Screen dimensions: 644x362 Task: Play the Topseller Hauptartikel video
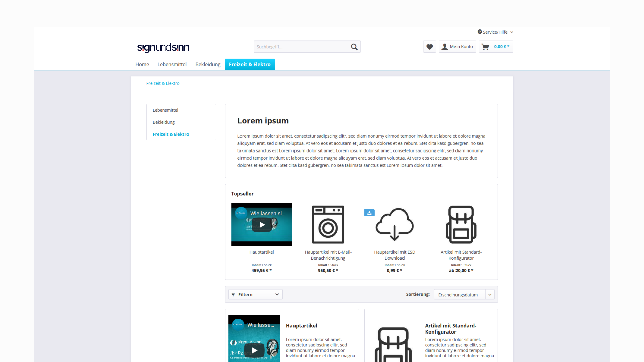click(262, 225)
